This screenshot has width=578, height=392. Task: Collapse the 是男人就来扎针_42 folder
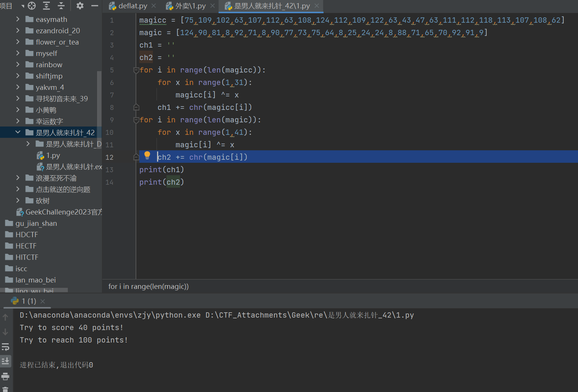click(18, 133)
